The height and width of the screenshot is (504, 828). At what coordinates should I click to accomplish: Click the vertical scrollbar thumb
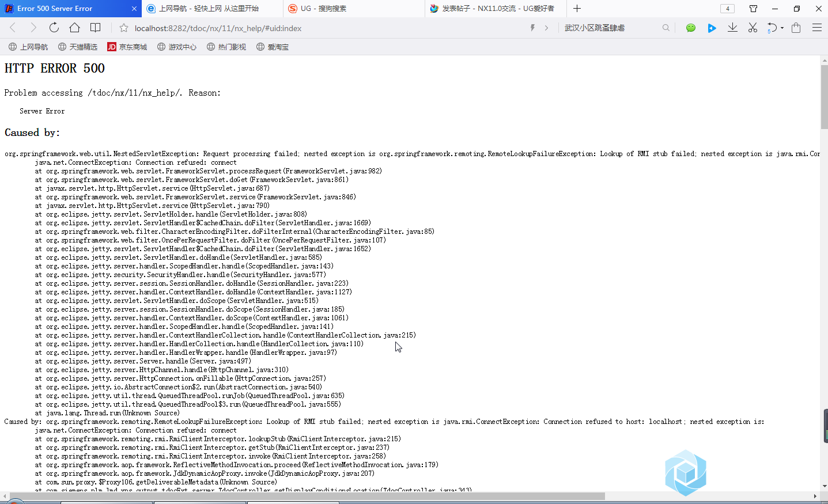point(824,97)
